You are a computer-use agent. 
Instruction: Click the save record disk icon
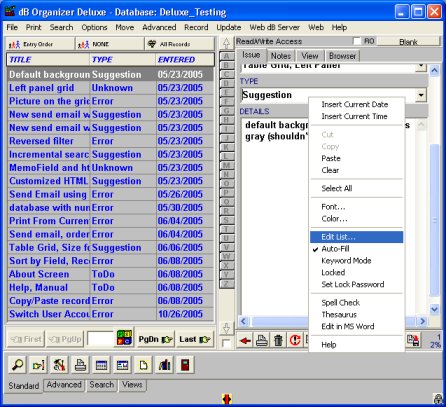point(413,340)
